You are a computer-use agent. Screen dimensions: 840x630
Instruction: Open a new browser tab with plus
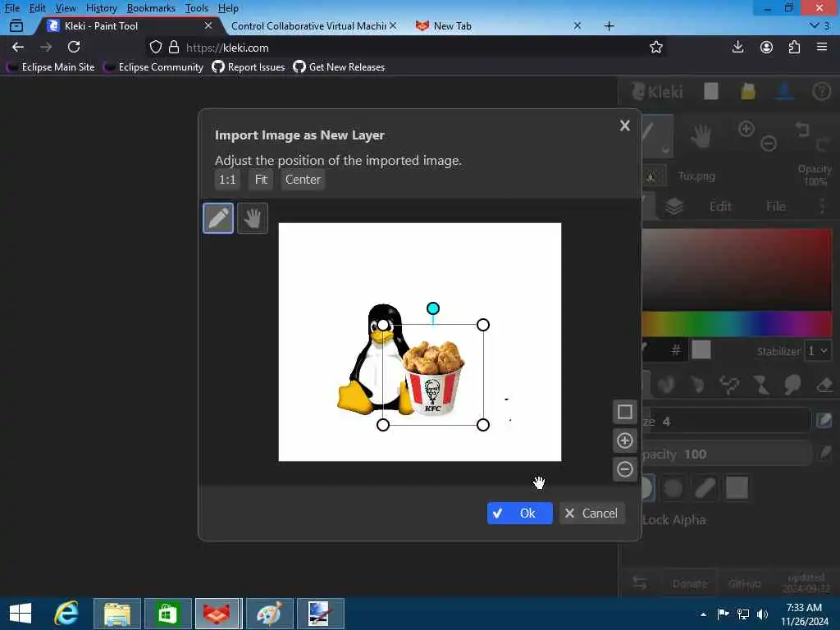609,25
